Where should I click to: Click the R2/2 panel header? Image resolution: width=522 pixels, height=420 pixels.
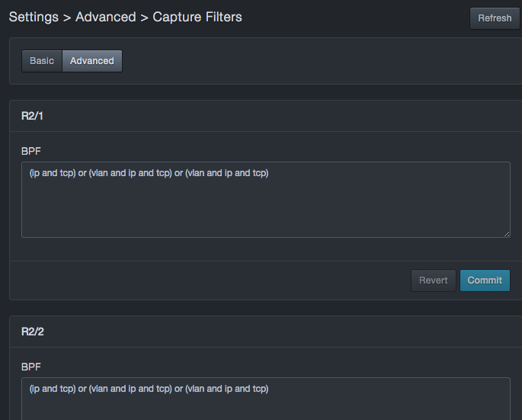pyautogui.click(x=33, y=332)
